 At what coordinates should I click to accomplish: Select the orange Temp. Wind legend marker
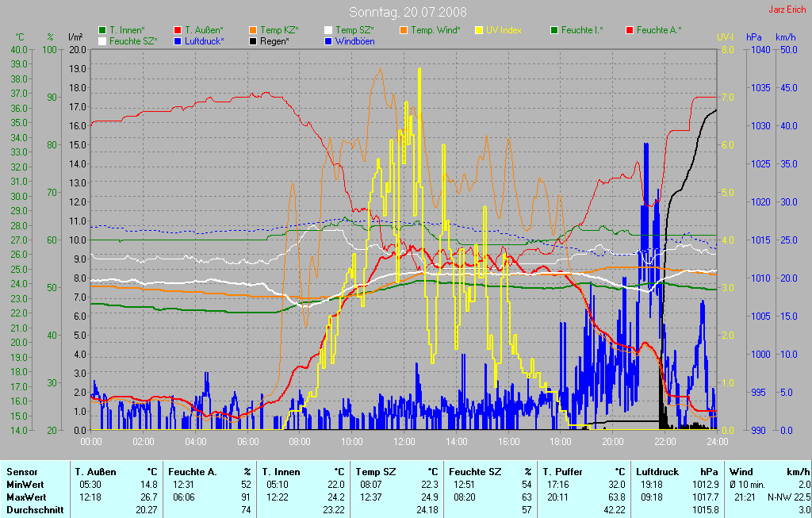tap(404, 30)
